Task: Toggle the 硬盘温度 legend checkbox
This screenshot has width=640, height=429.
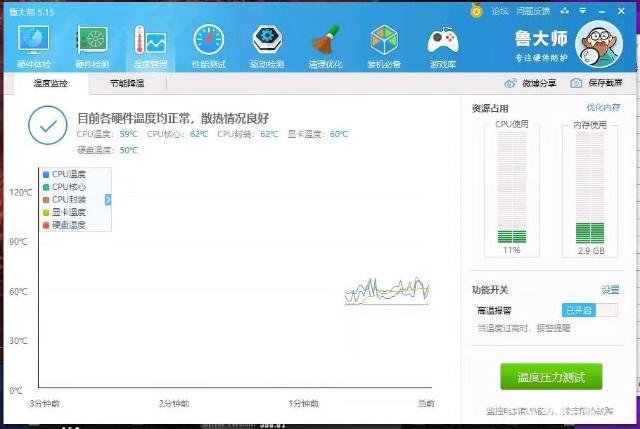Action: pos(46,225)
